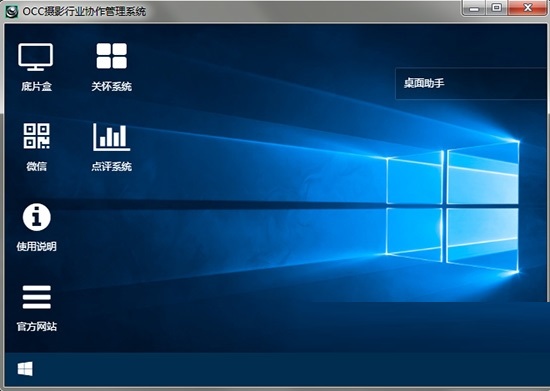Open 官方网站 three-lines icon

36,297
